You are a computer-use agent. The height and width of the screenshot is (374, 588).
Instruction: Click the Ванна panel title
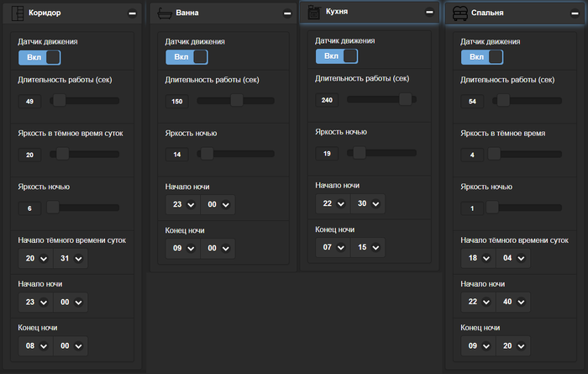[187, 13]
